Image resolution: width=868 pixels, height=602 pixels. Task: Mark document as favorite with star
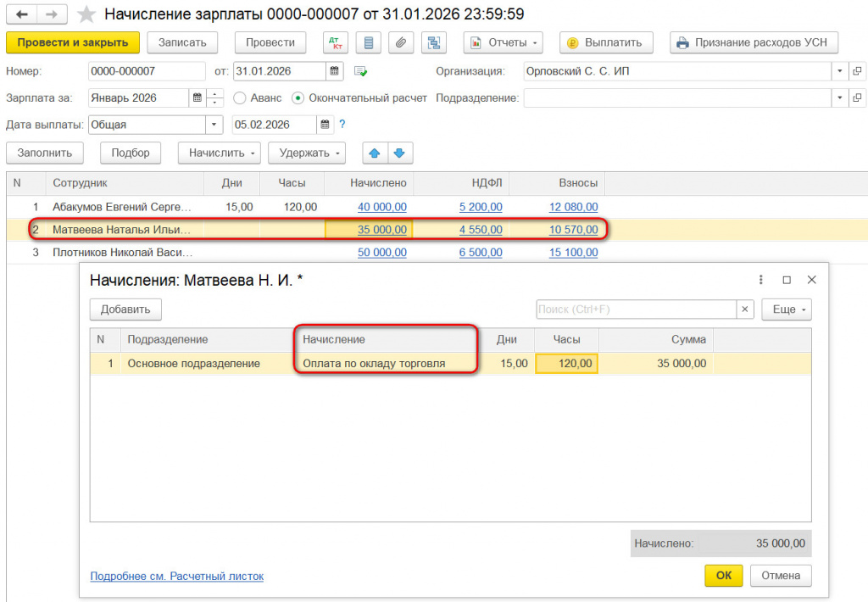click(x=86, y=14)
